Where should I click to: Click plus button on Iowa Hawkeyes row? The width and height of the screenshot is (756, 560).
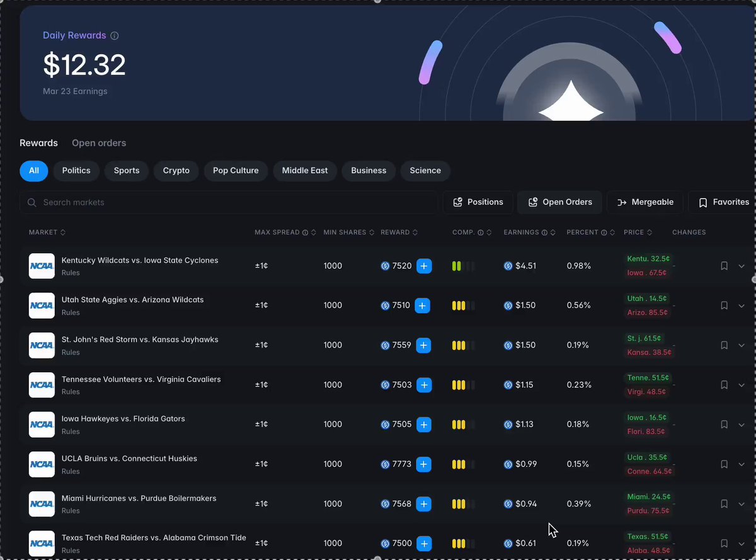click(424, 425)
